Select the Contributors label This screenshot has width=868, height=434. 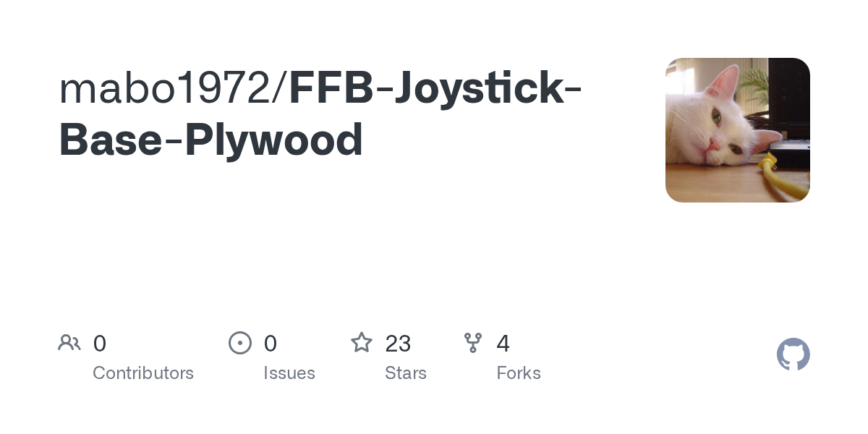tap(143, 373)
